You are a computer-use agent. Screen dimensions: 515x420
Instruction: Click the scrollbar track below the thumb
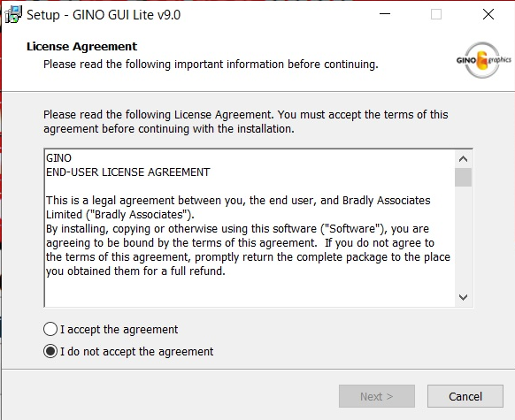coord(463,238)
